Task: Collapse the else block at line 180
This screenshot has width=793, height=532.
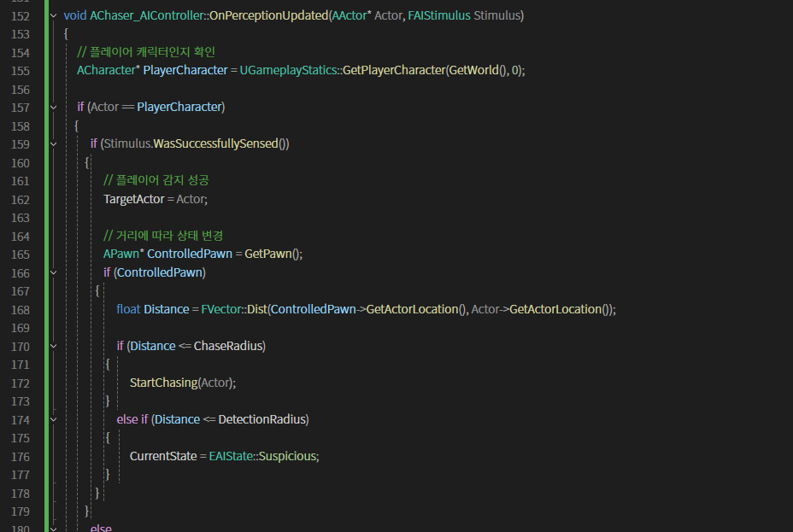Action: 53,529
